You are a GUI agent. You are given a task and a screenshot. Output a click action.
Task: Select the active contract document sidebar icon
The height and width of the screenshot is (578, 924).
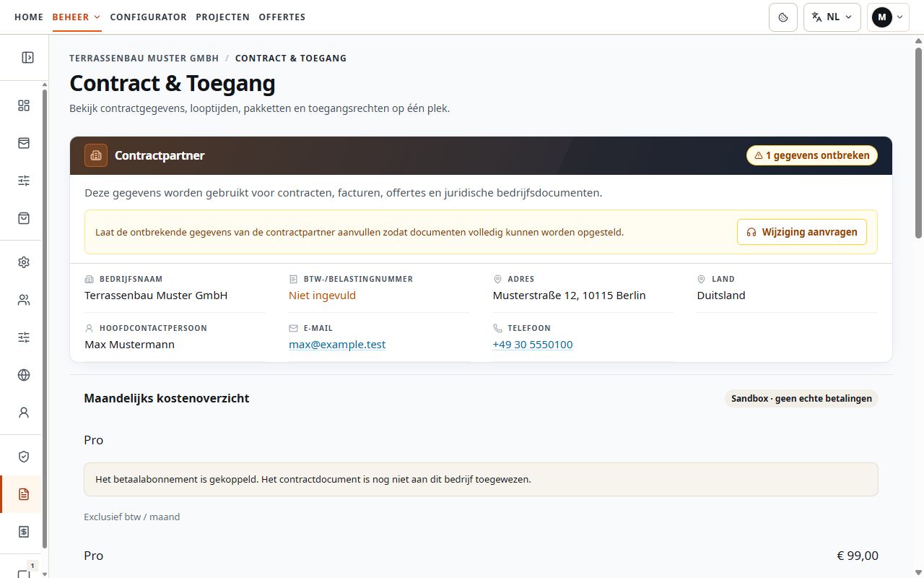coord(24,494)
